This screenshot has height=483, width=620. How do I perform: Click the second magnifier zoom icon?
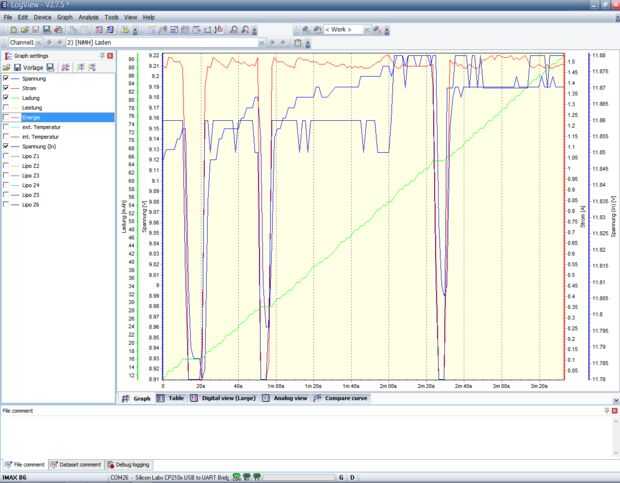[x=245, y=30]
